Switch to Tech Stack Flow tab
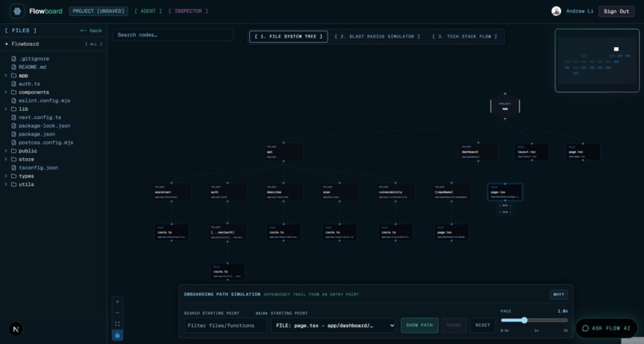Image resolution: width=644 pixels, height=344 pixels. tap(464, 37)
